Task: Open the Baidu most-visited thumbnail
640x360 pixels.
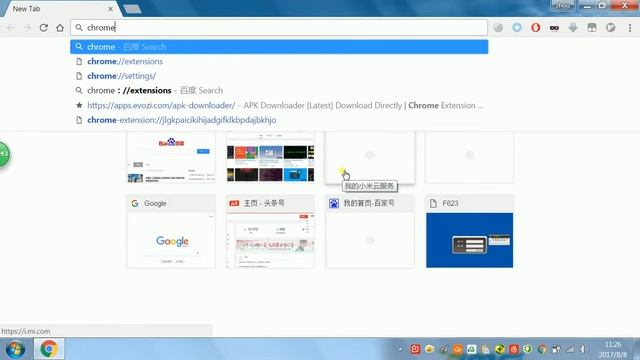Action: pos(171,157)
